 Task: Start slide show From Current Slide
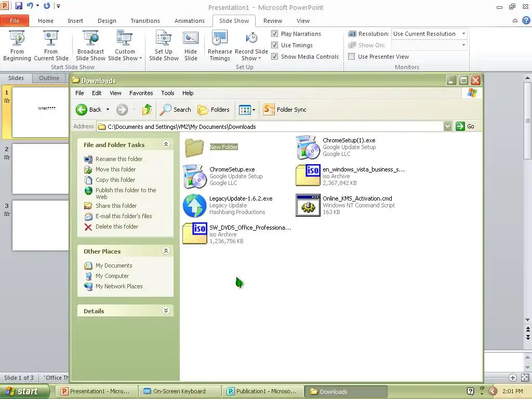tap(51, 46)
